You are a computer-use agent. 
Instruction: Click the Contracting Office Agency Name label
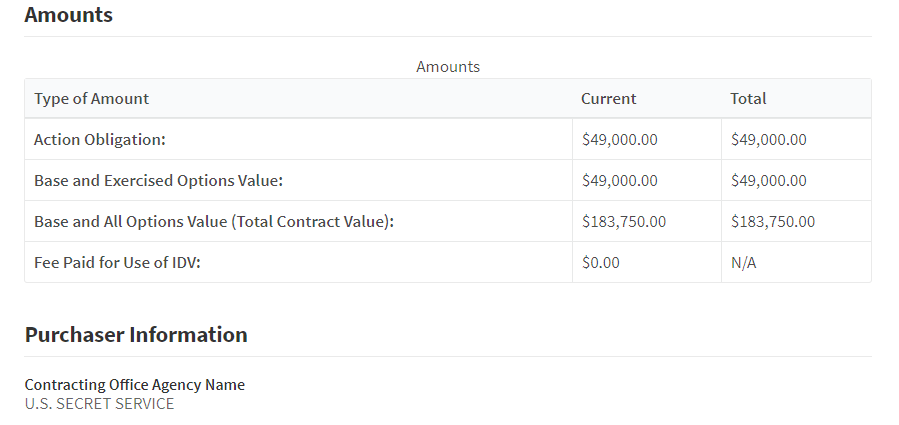134,385
